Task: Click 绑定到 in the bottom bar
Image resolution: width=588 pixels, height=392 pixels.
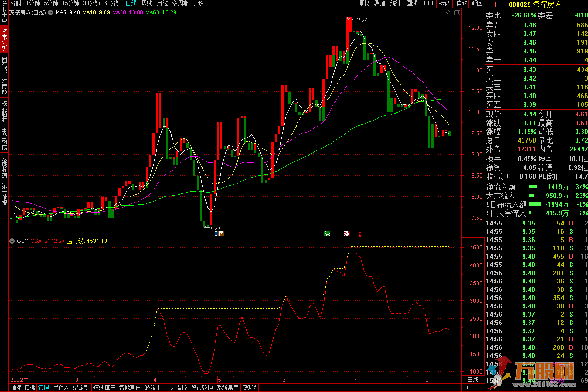Action: pyautogui.click(x=82, y=387)
